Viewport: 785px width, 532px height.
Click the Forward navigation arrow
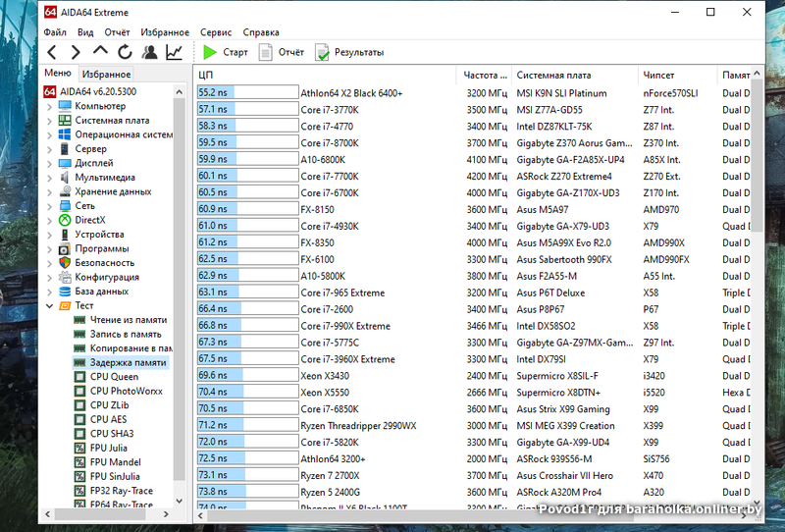point(75,52)
